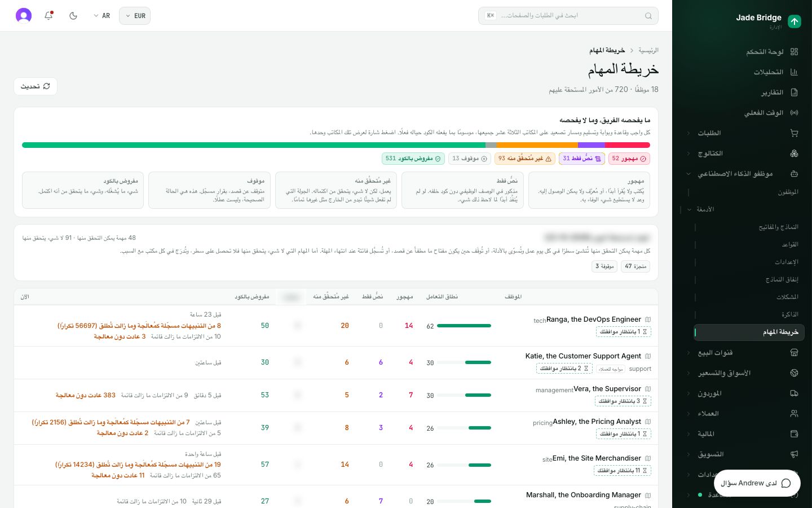Toggle the مهجور 52 filter chip
Viewport: 812px width, 508px height.
629,159
